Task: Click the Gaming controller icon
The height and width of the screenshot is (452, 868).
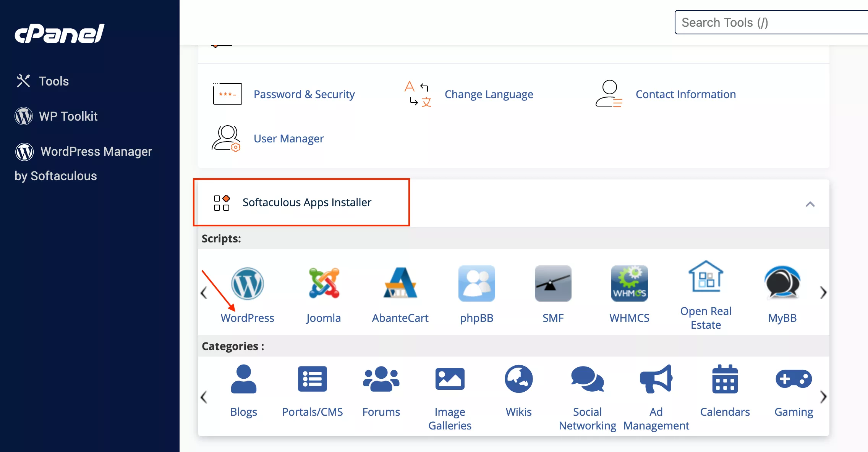Action: [x=794, y=379]
